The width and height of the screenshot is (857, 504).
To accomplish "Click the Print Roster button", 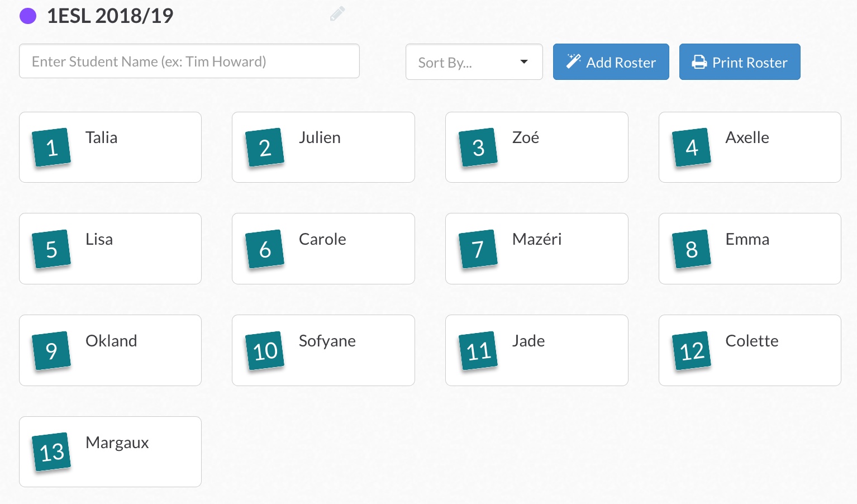I will 739,62.
